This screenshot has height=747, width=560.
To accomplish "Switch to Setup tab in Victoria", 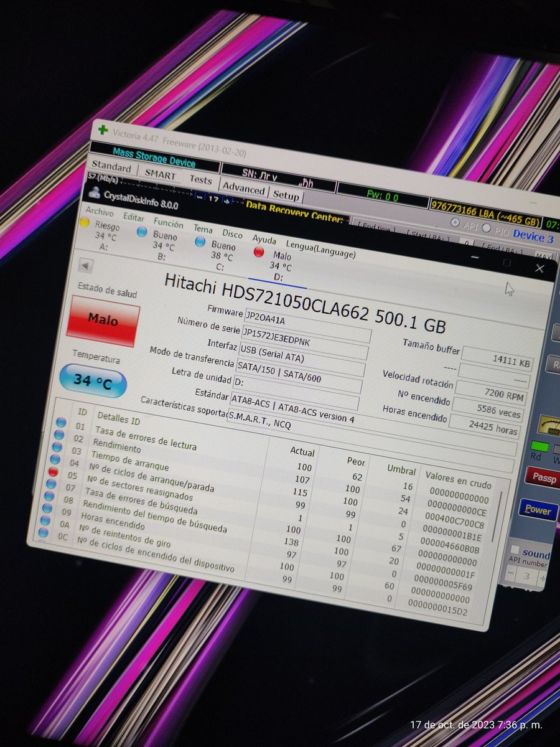I will click(x=286, y=195).
